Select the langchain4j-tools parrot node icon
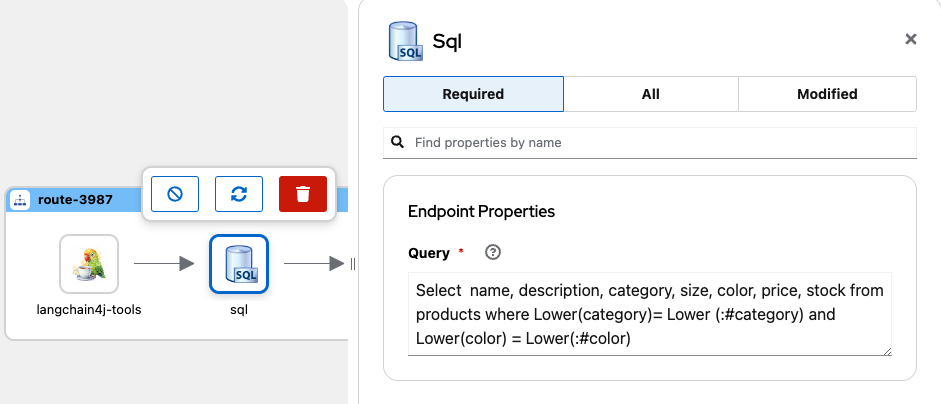 click(89, 264)
